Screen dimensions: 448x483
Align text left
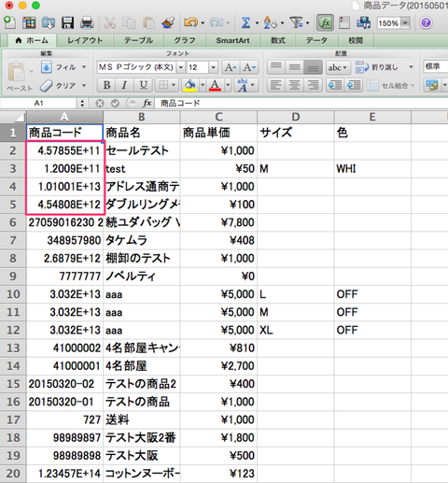276,85
